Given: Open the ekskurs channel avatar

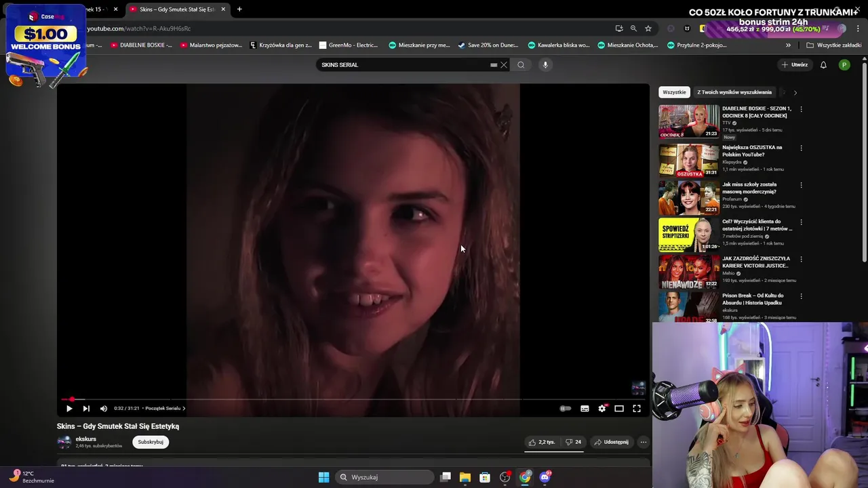Looking at the screenshot, I should [x=64, y=442].
